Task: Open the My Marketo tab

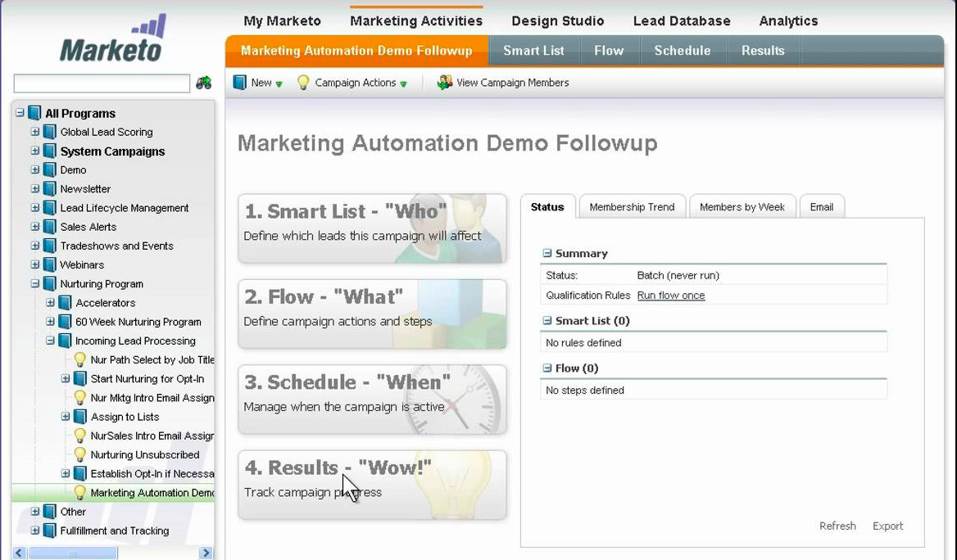Action: 282,20
